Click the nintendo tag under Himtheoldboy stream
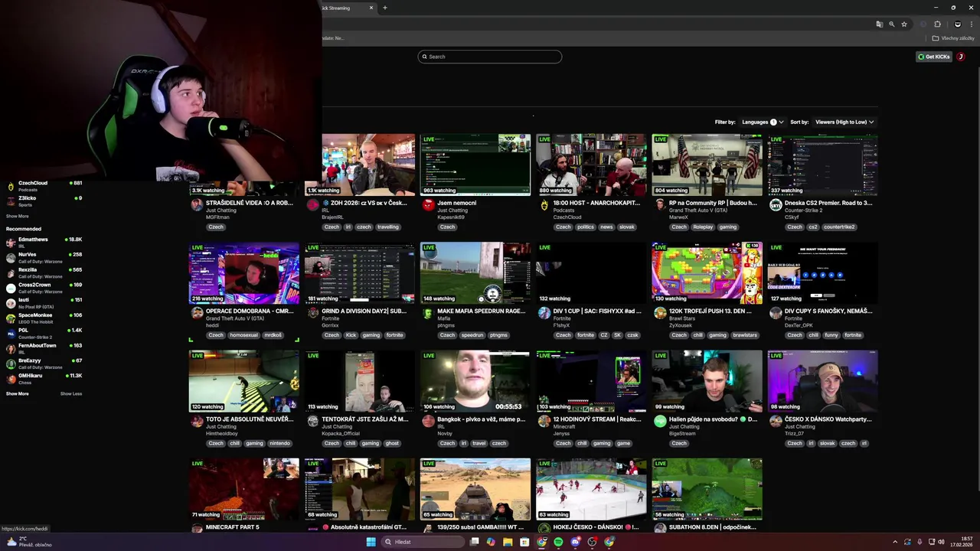Image resolution: width=980 pixels, height=551 pixels. tap(280, 443)
